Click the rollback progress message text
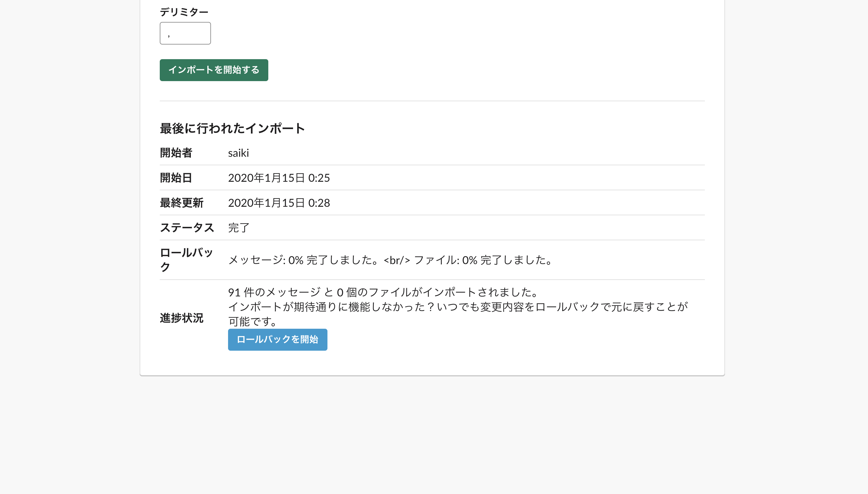This screenshot has height=494, width=868. [389, 260]
